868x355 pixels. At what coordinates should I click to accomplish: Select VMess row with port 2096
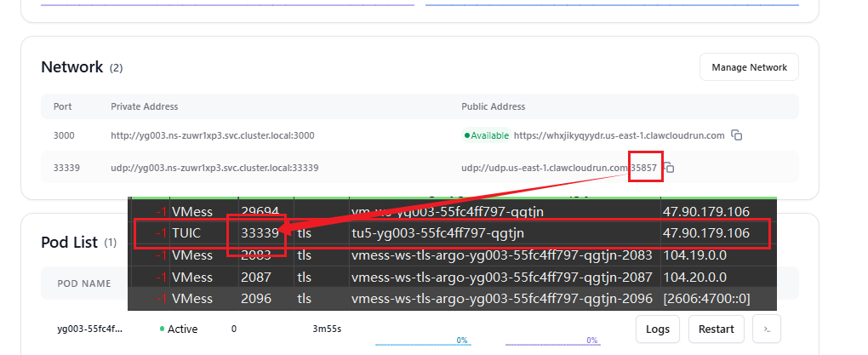pos(452,299)
